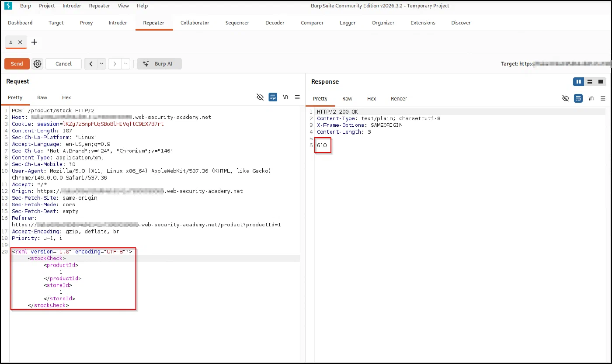
Task: Show newline characters in Request panel
Action: 285,97
